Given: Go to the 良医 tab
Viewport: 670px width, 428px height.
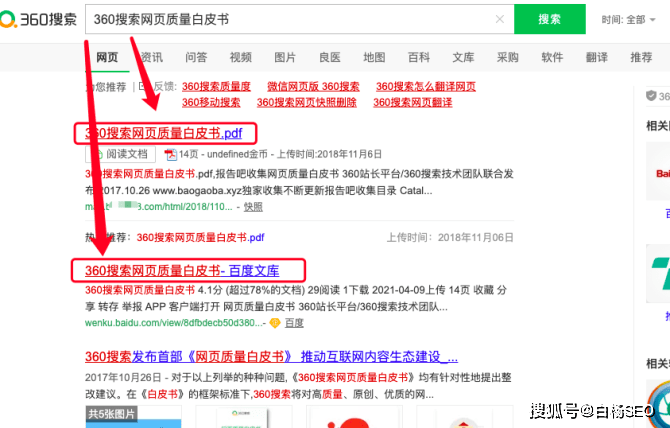Looking at the screenshot, I should click(x=330, y=57).
